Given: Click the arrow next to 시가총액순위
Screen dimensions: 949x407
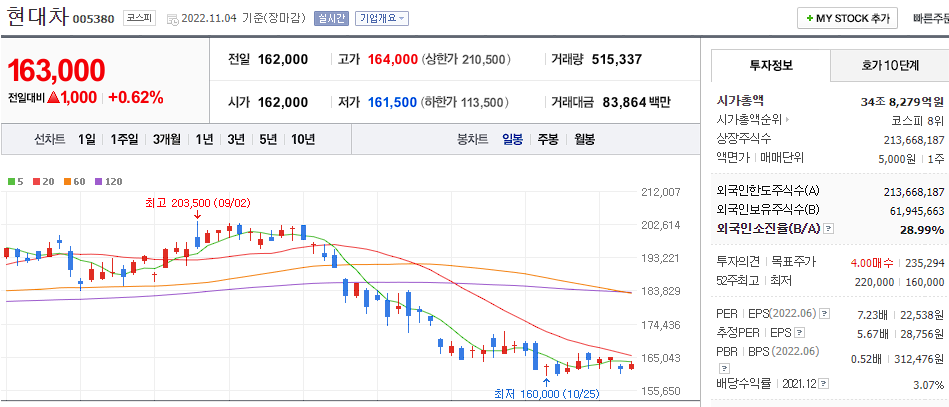Looking at the screenshot, I should pos(789,120).
